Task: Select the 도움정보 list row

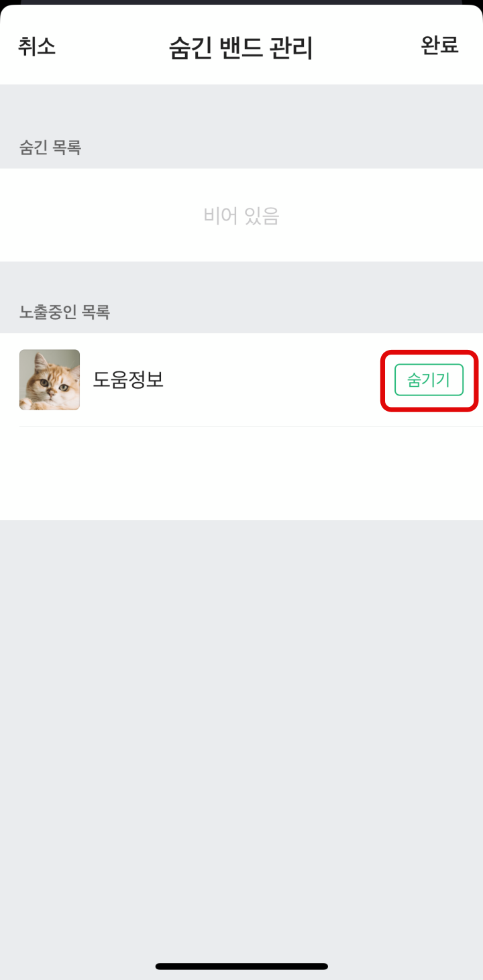Action: pos(241,380)
